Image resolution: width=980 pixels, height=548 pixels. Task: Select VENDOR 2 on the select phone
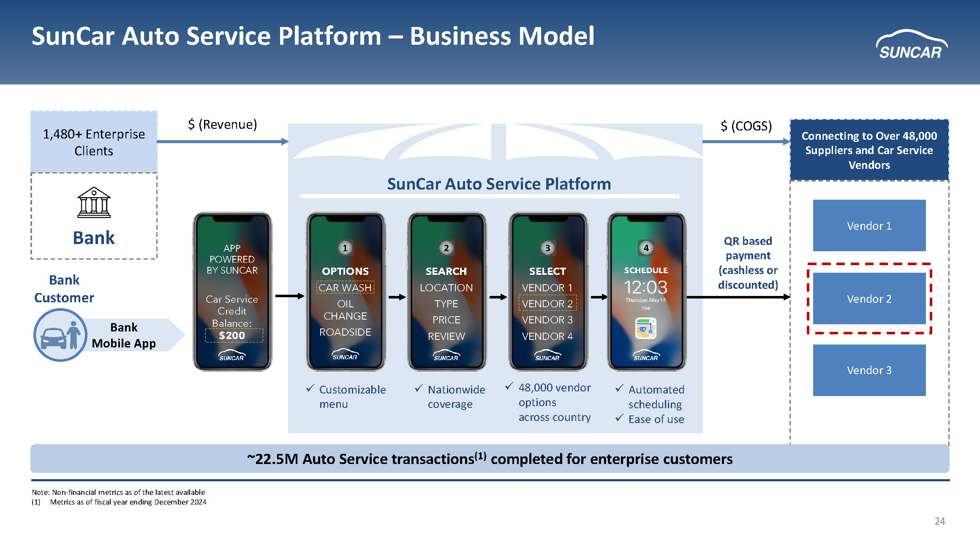point(547,304)
